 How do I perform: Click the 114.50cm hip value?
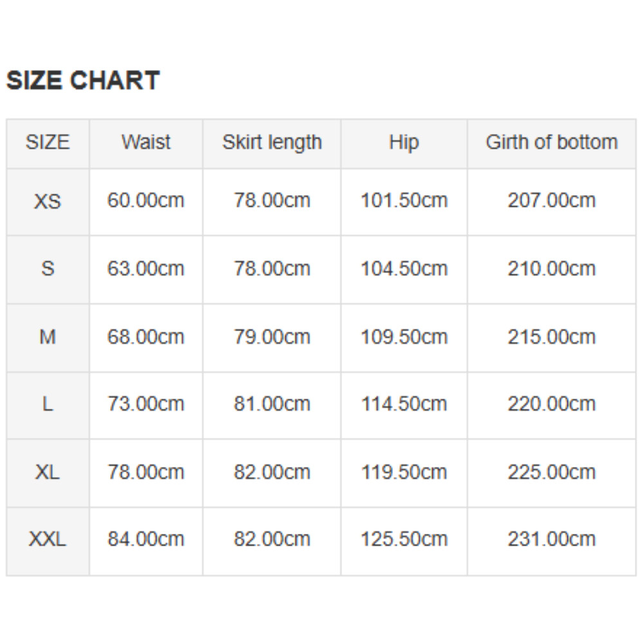[x=404, y=404]
